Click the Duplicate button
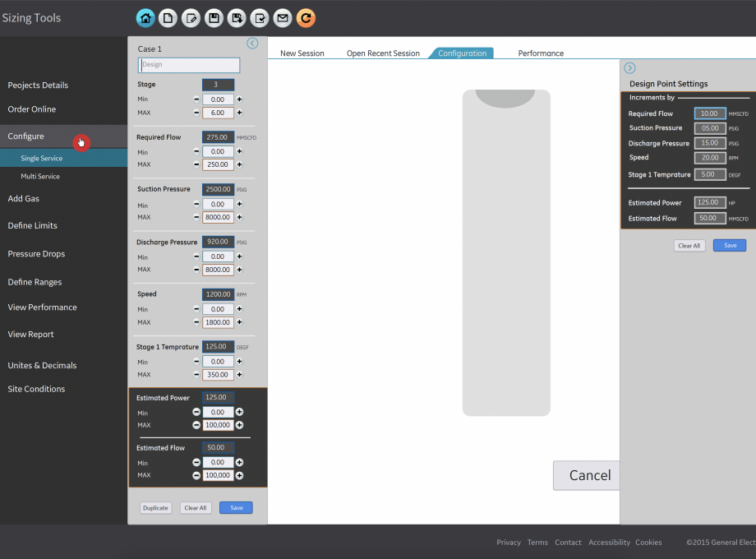The image size is (756, 559). coord(155,508)
